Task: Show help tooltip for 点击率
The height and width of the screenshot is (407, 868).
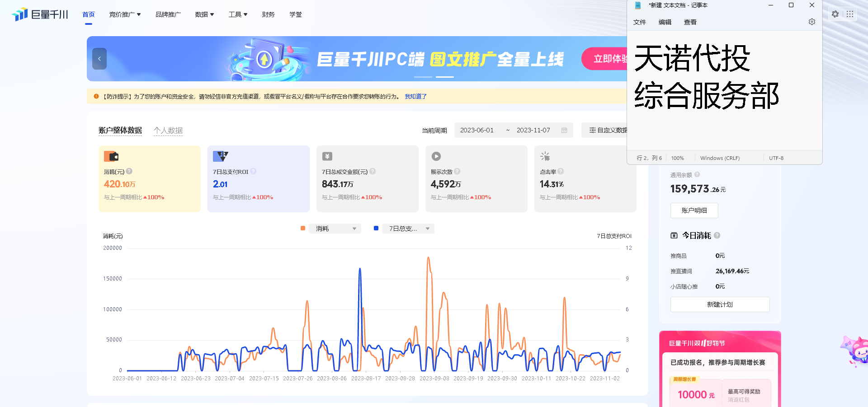Action: pos(561,171)
